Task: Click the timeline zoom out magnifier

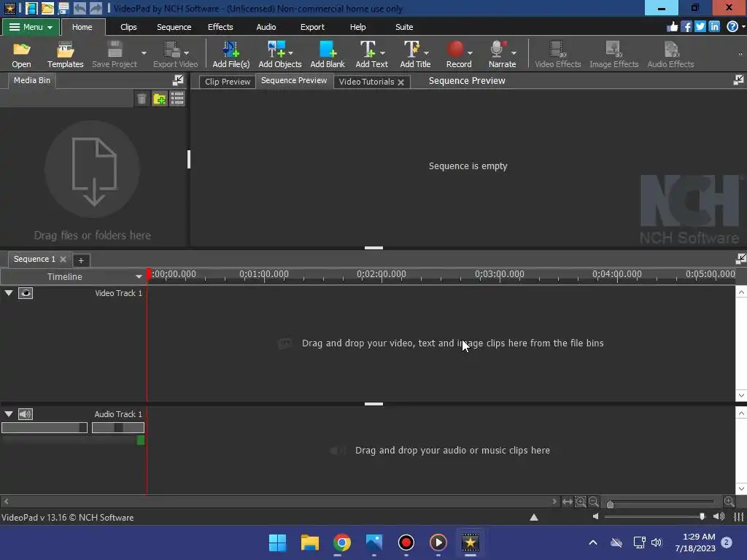Action: click(x=594, y=502)
